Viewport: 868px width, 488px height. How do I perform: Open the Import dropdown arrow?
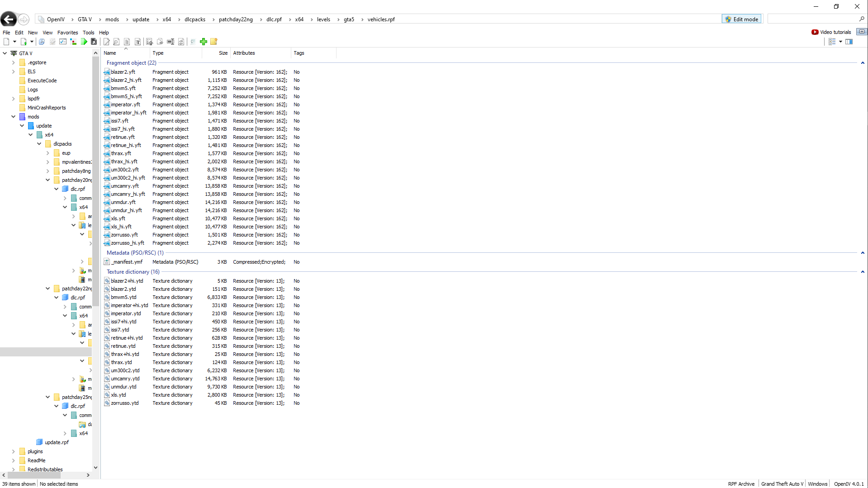32,42
